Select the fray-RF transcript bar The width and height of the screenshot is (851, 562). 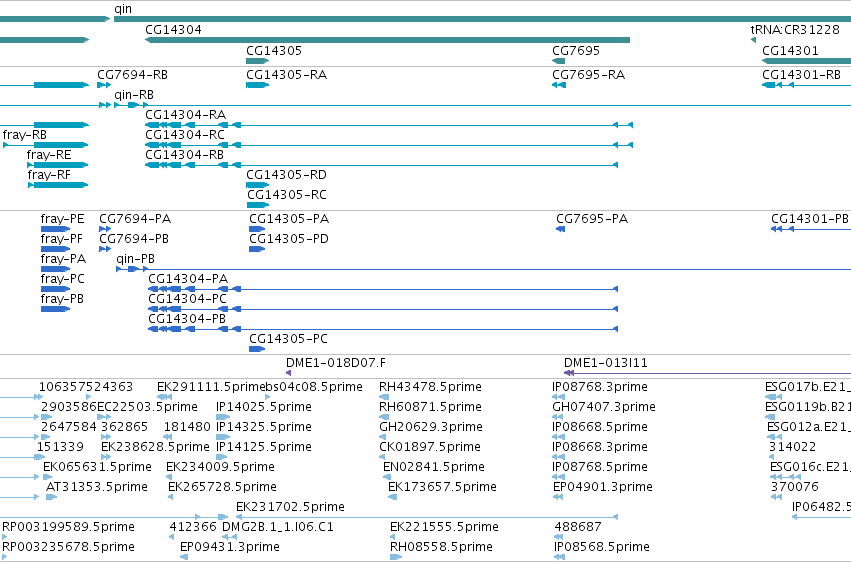pyautogui.click(x=58, y=185)
